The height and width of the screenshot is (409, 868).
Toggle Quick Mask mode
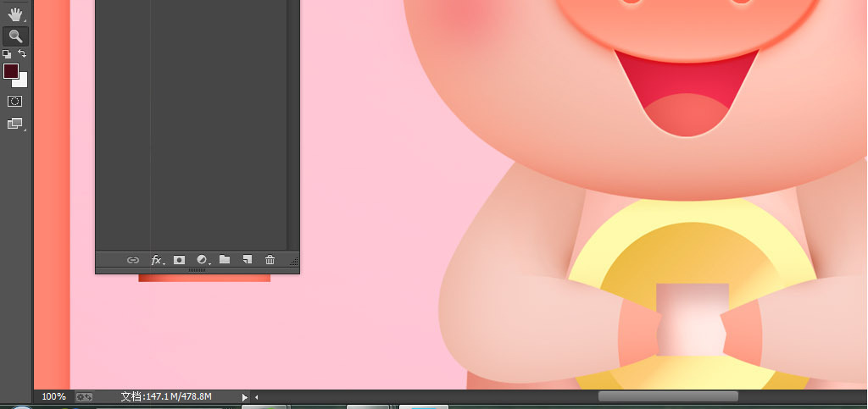coord(15,101)
